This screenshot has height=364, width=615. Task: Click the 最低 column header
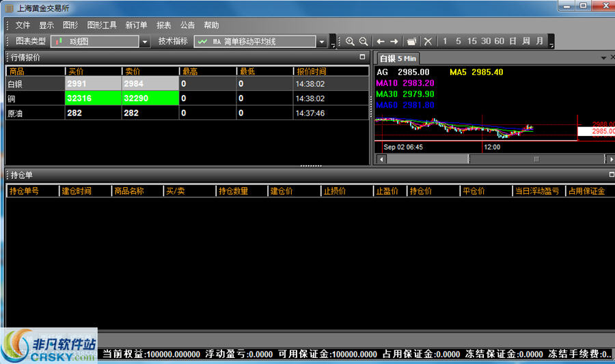[264, 71]
